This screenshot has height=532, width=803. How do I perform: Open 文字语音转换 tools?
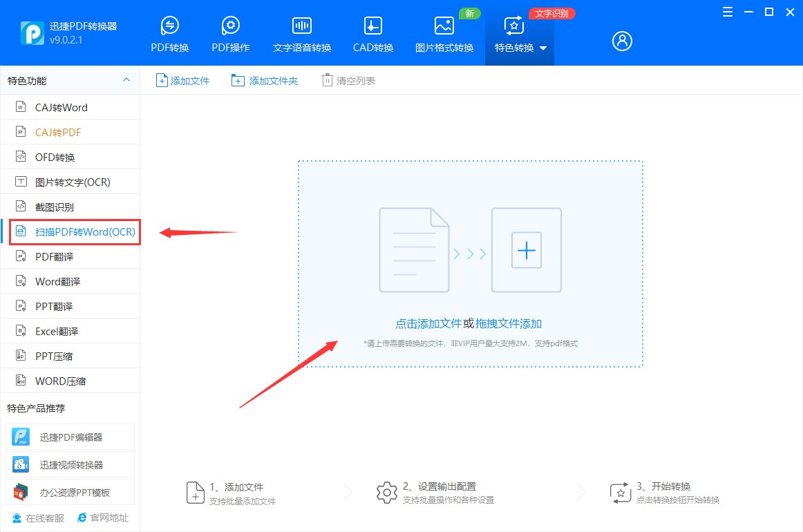click(301, 31)
